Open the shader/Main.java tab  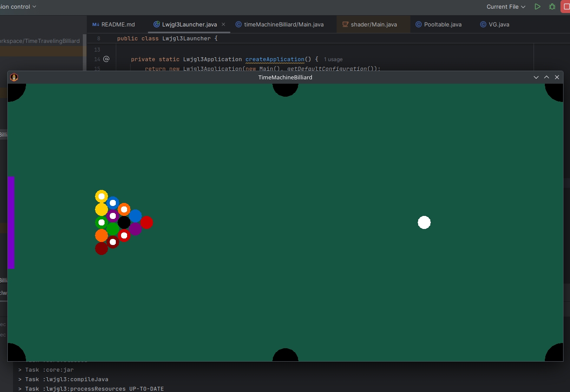[x=370, y=24]
